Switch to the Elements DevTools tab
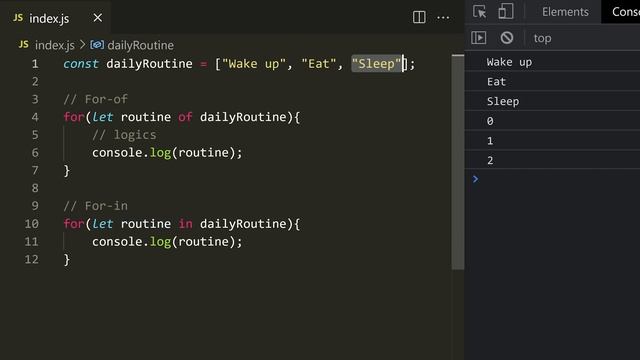640x360 pixels. coord(565,12)
